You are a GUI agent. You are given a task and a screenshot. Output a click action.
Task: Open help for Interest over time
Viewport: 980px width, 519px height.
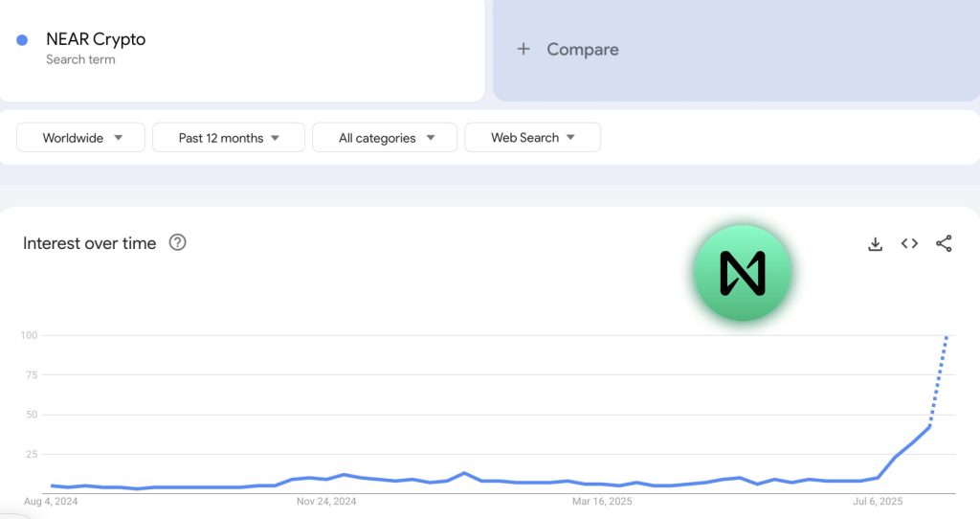coord(177,242)
